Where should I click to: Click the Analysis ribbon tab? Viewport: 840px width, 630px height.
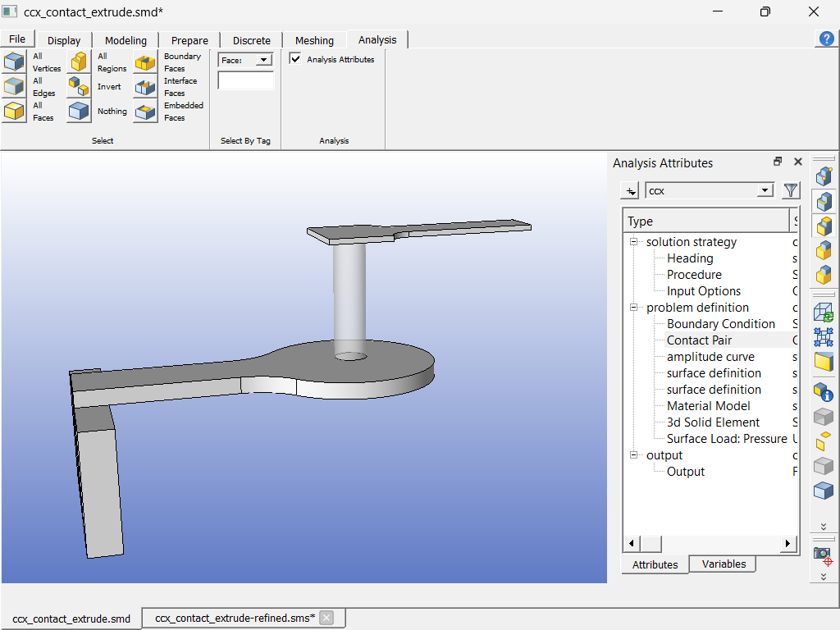click(377, 39)
